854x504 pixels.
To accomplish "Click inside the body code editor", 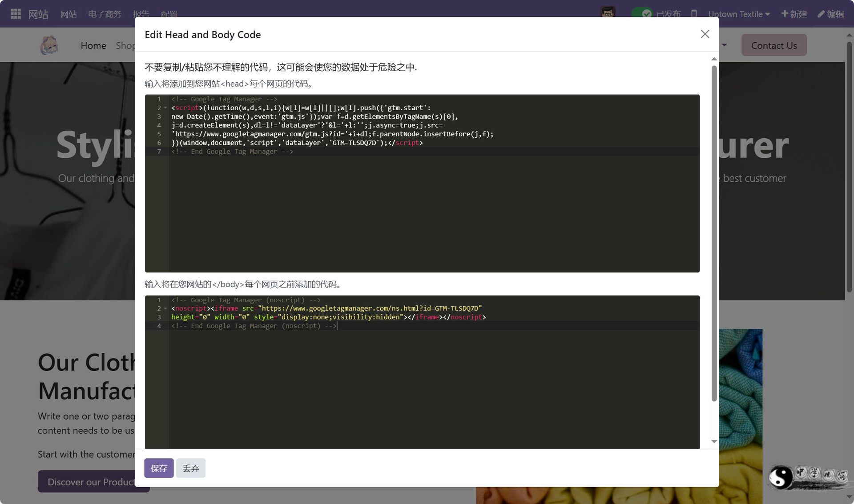I will coord(422,372).
